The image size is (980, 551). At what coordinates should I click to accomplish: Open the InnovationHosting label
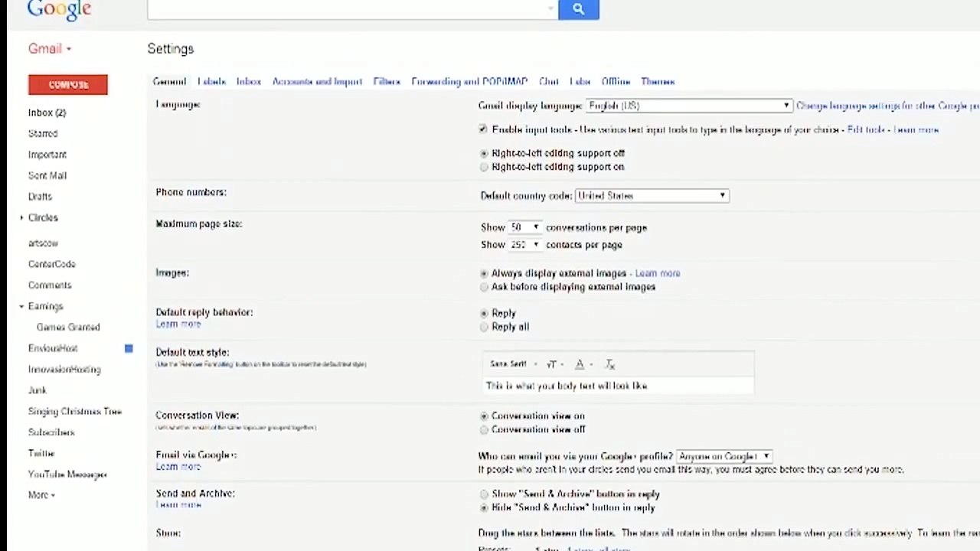pyautogui.click(x=64, y=370)
